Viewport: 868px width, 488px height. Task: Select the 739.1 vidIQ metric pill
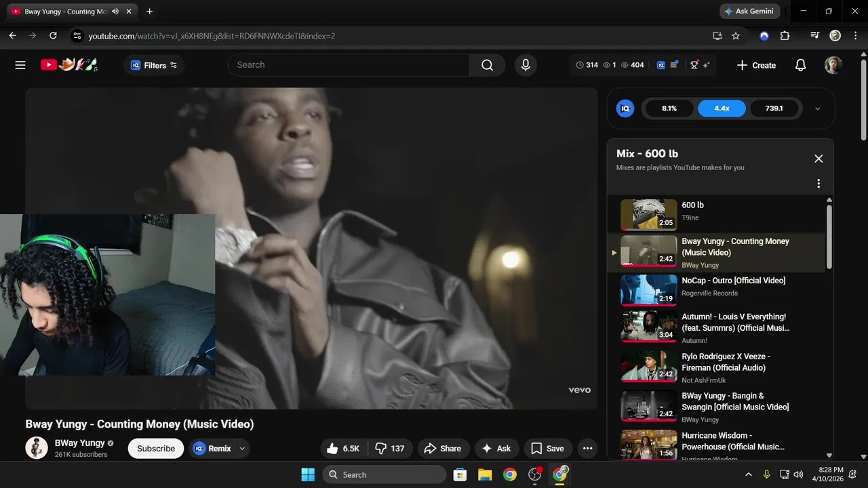point(774,108)
